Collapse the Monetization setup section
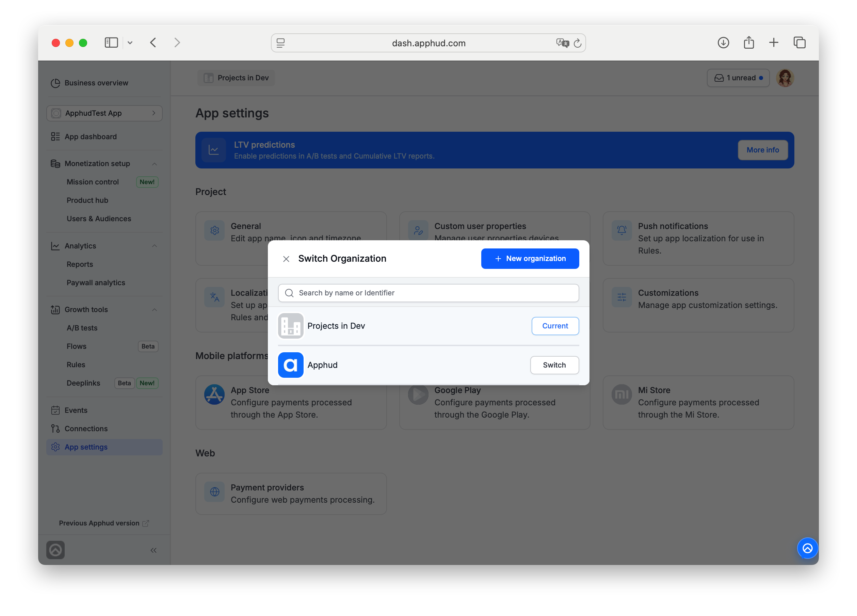 click(154, 164)
